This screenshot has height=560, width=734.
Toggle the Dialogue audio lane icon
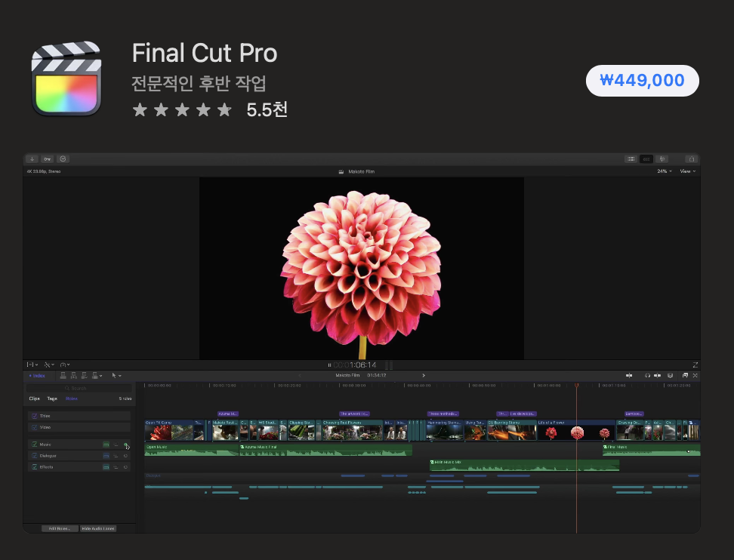pyautogui.click(x=106, y=456)
